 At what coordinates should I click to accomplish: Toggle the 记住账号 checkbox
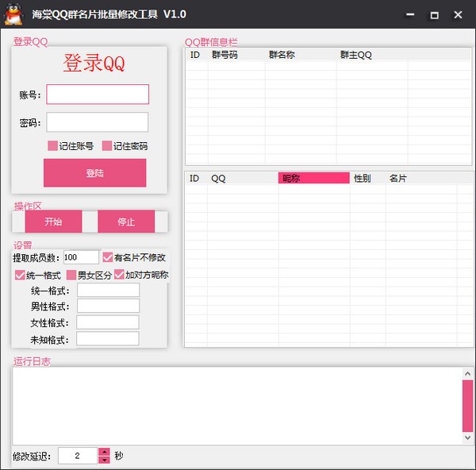pos(52,146)
